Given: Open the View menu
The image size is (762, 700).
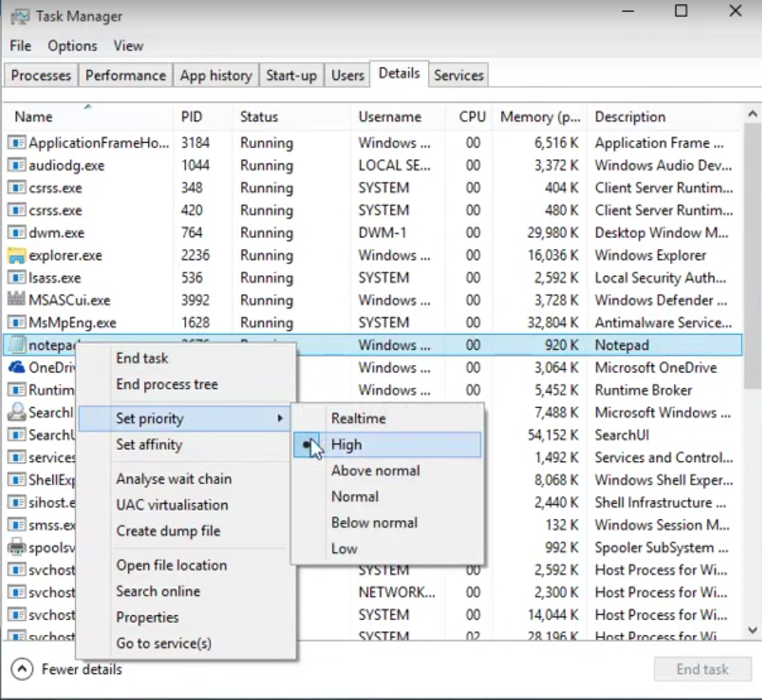Looking at the screenshot, I should coord(129,45).
